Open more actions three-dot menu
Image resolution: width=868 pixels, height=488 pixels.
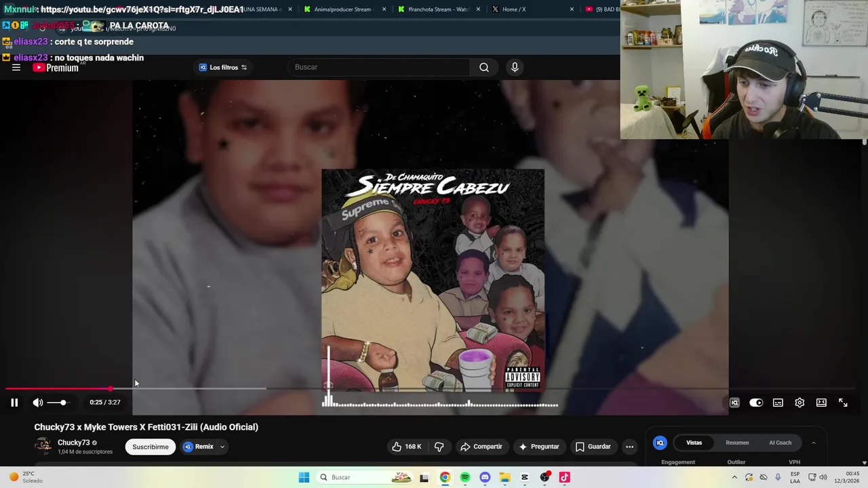click(x=630, y=447)
